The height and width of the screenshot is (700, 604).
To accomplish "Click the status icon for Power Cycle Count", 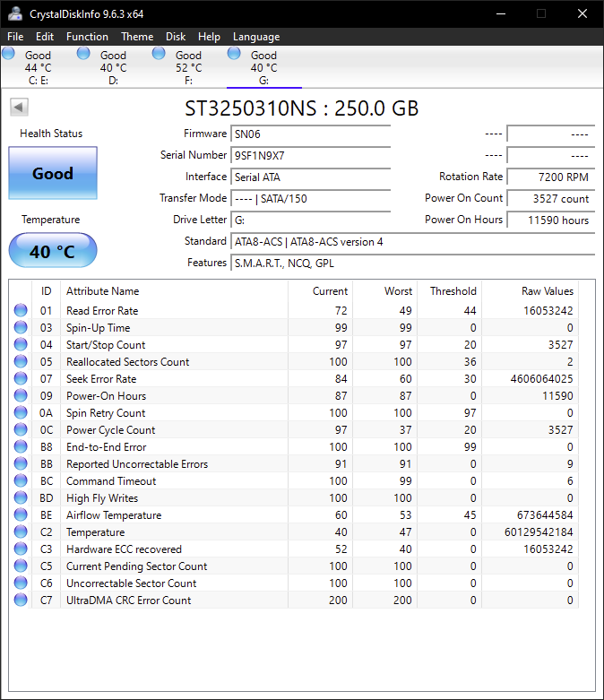I will [x=21, y=429].
